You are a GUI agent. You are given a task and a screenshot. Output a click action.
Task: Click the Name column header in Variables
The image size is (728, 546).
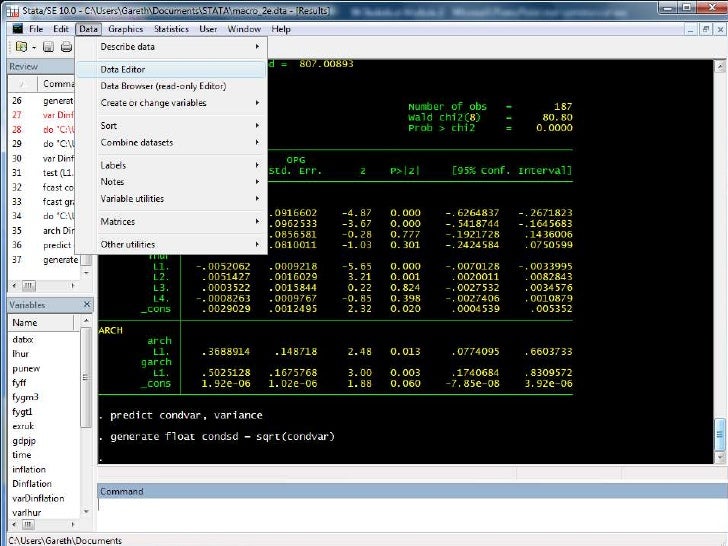click(x=26, y=323)
